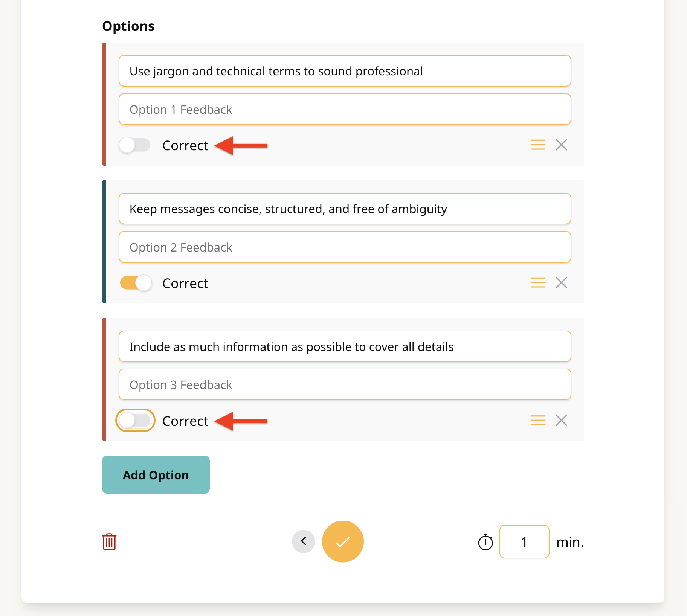687x616 pixels.
Task: Delete option 2 using its X icon
Action: coord(561,282)
